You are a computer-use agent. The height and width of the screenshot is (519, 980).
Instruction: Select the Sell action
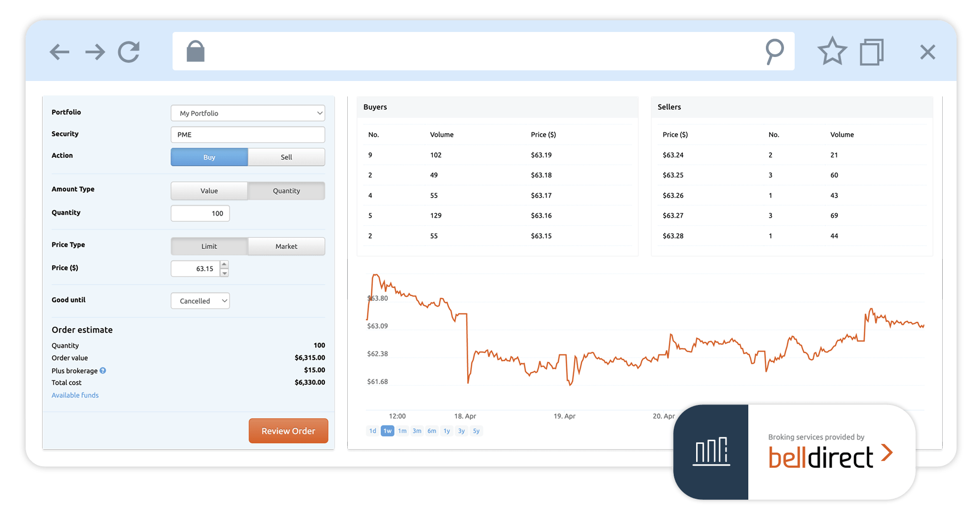point(286,157)
